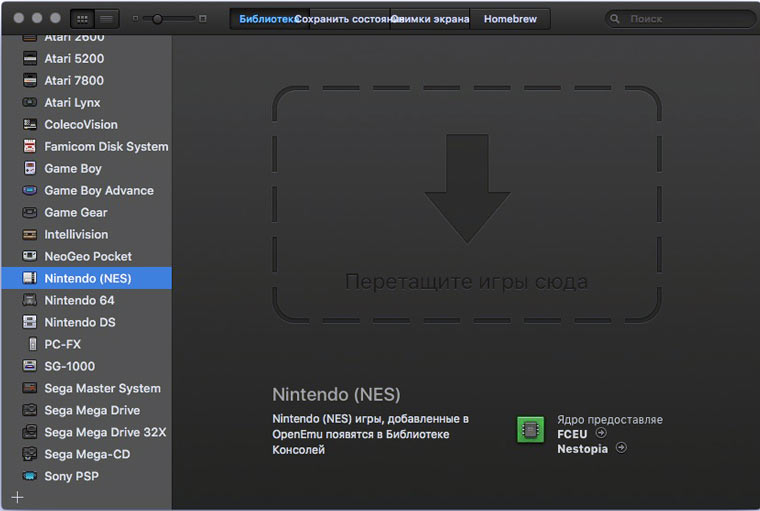The width and height of the screenshot is (760, 511).
Task: Click the Famicom Disk System label
Action: click(x=107, y=146)
